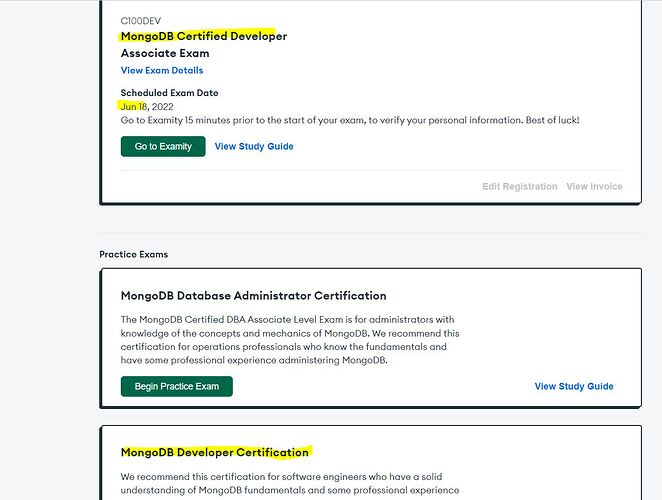Open the View Exam Details link
Viewport: 662px width, 500px height.
[x=161, y=71]
